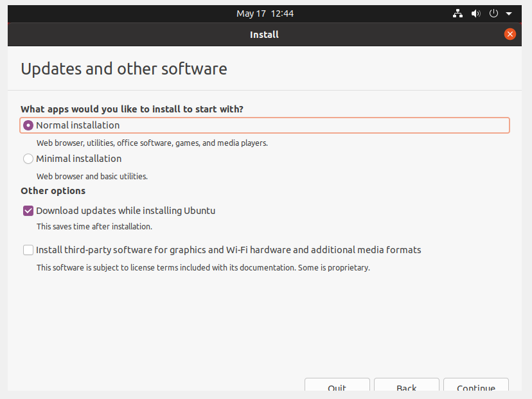532x399 pixels.
Task: Uncheck Download updates while installing Ubuntu
Action: tap(28, 211)
